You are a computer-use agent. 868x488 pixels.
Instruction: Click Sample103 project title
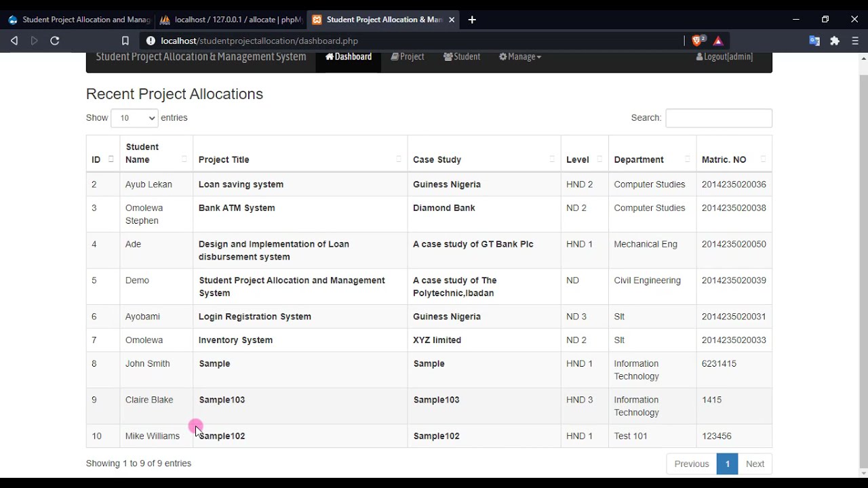click(222, 400)
